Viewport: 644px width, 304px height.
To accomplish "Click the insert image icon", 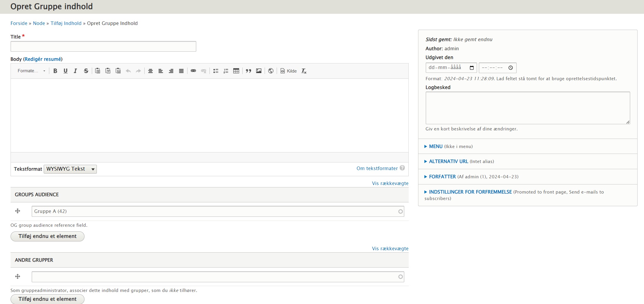I will [258, 71].
